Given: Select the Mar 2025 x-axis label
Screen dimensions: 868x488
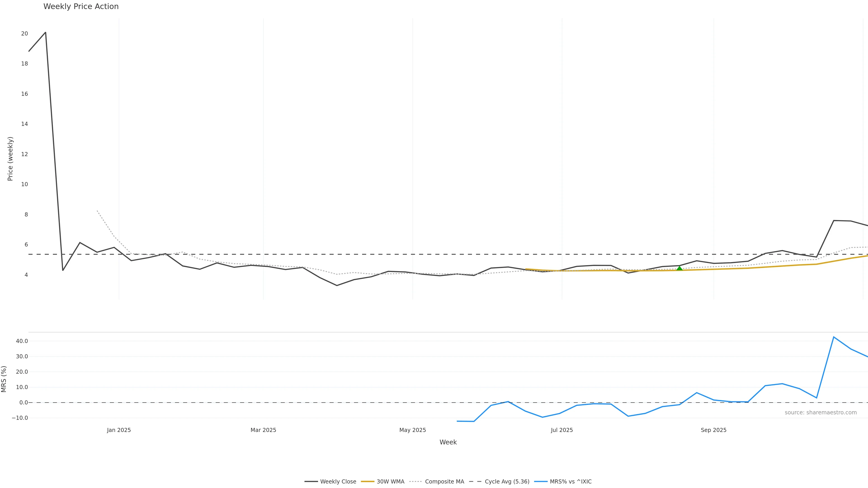Looking at the screenshot, I should tap(263, 430).
